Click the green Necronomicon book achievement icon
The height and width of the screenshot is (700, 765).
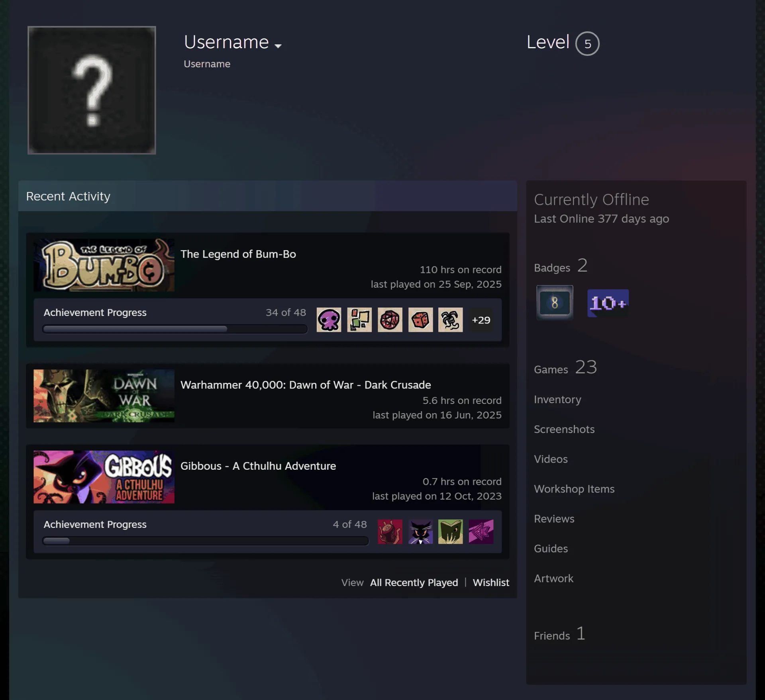(x=451, y=531)
